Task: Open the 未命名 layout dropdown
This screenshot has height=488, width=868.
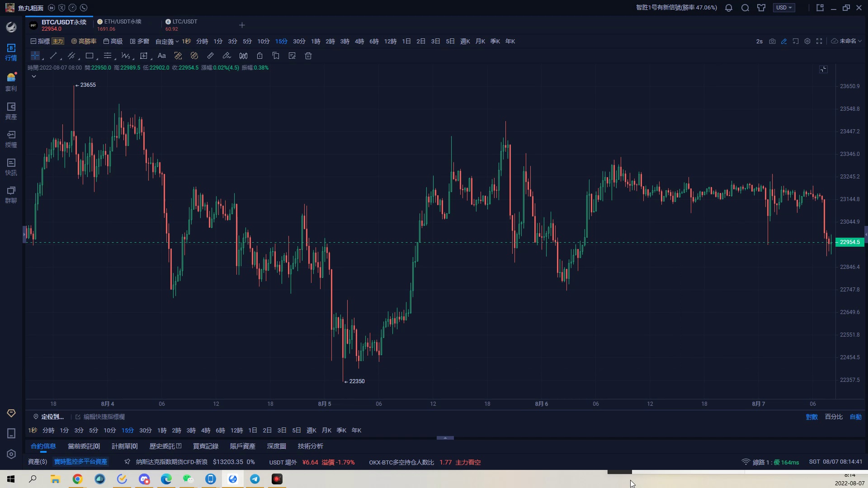Action: pyautogui.click(x=847, y=41)
